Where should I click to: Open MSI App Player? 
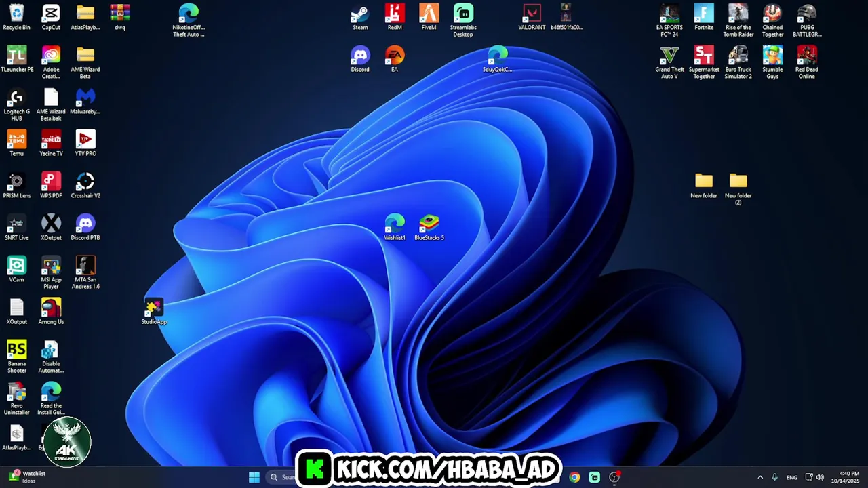click(51, 273)
